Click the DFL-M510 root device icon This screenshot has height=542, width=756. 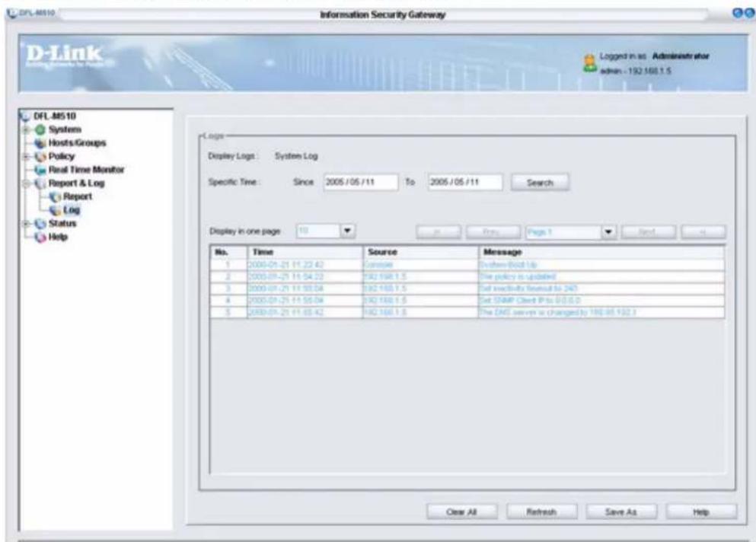tap(26, 116)
